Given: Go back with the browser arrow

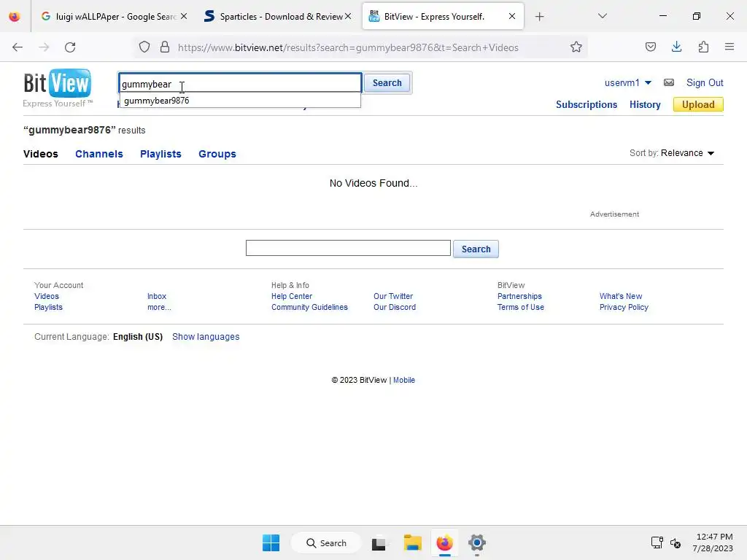Looking at the screenshot, I should pos(18,47).
